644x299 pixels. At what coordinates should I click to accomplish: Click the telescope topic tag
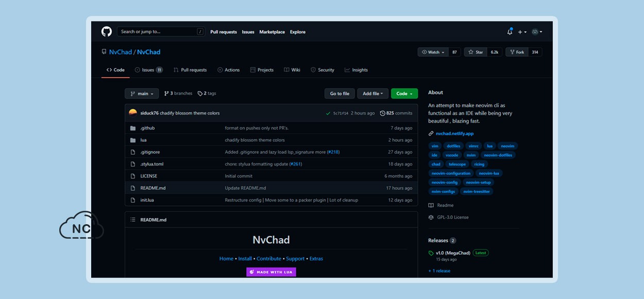click(x=457, y=164)
